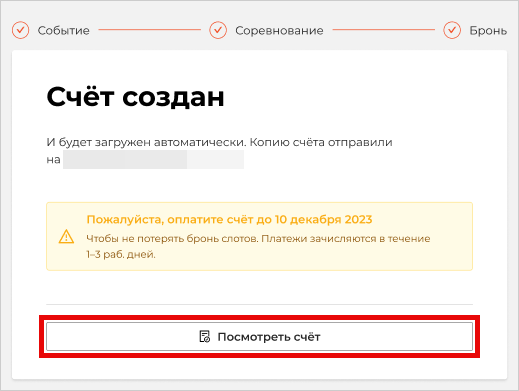Image resolution: width=519 pixels, height=391 pixels.
Task: Select the 'Бронь' step label
Action: coord(488,31)
